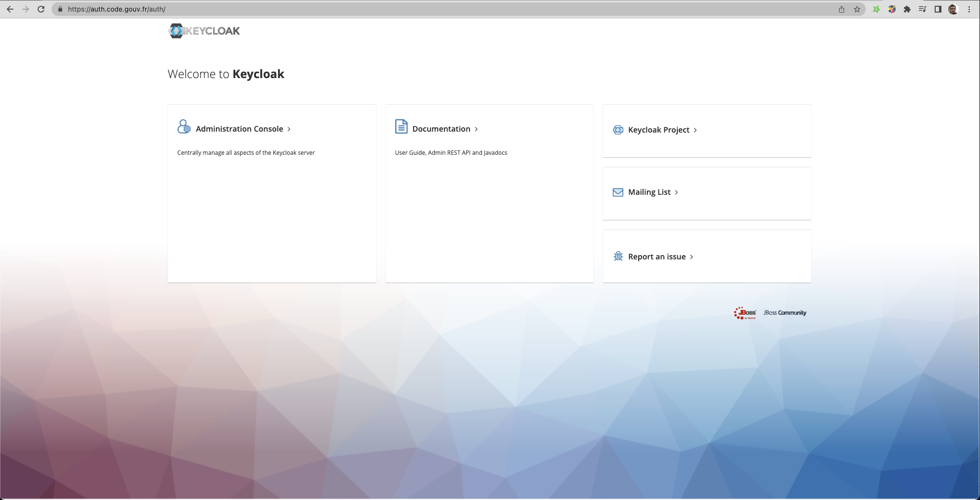The width and height of the screenshot is (980, 500).
Task: Click the "Welcome to Keycloak" heading
Action: (x=226, y=74)
